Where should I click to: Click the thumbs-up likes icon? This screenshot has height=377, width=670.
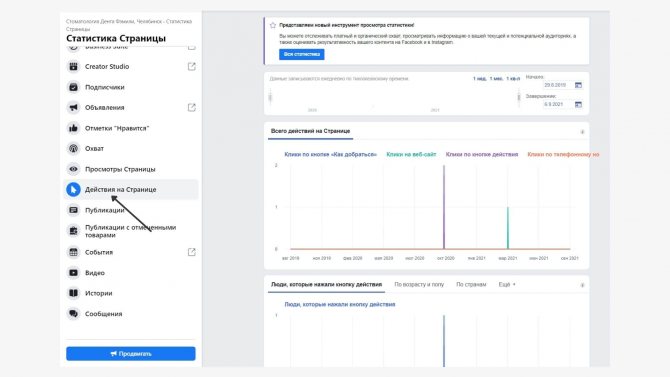point(73,128)
